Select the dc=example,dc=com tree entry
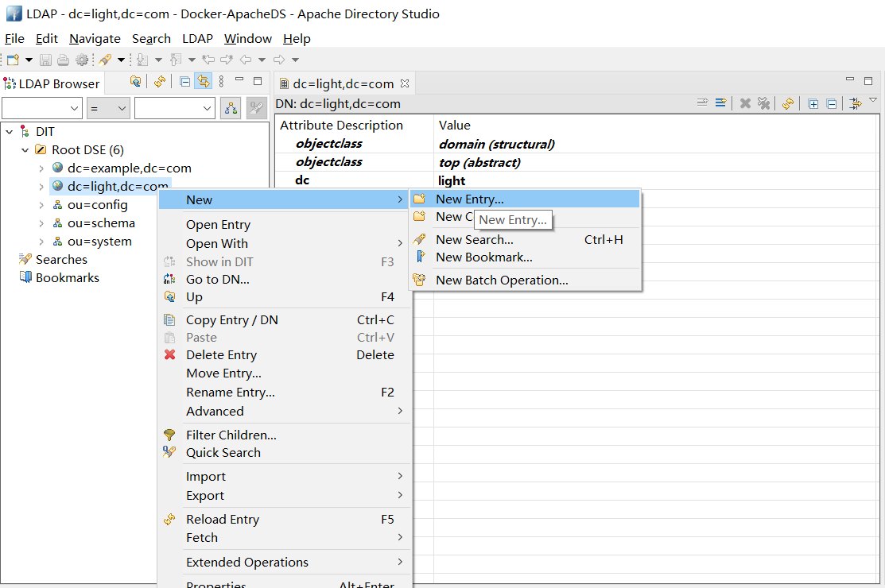 pos(129,168)
